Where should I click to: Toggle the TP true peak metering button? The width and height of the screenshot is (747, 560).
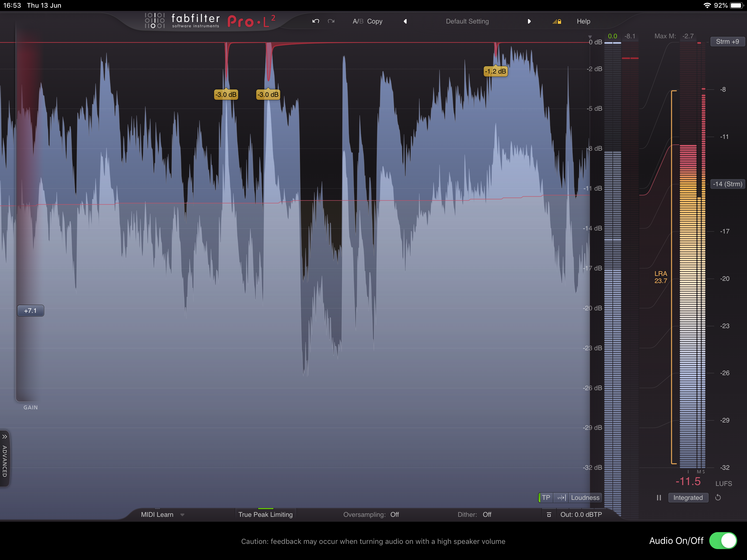(x=546, y=497)
